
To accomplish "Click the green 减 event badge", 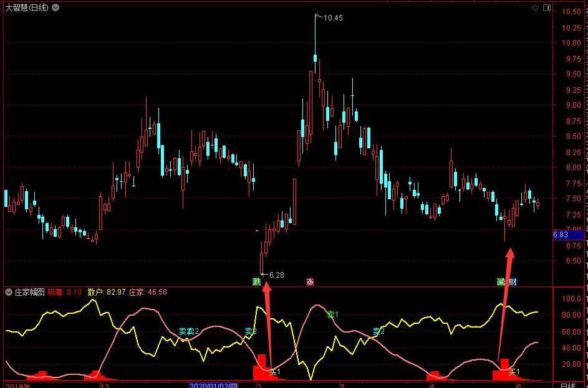I will point(501,282).
